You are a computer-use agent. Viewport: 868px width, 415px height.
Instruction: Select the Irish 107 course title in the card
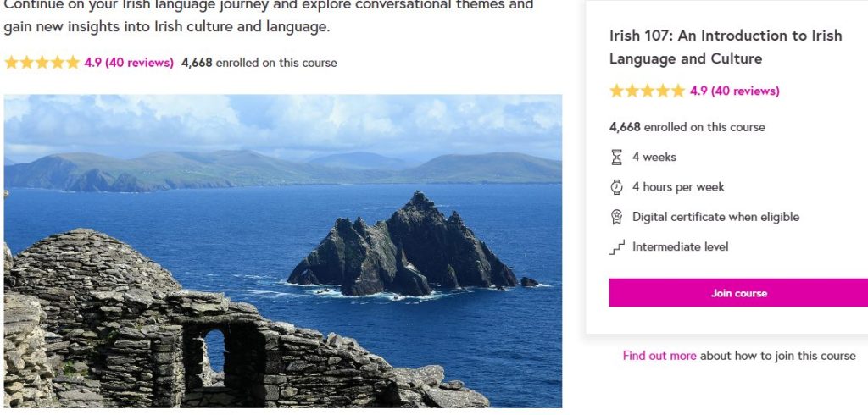(x=726, y=47)
